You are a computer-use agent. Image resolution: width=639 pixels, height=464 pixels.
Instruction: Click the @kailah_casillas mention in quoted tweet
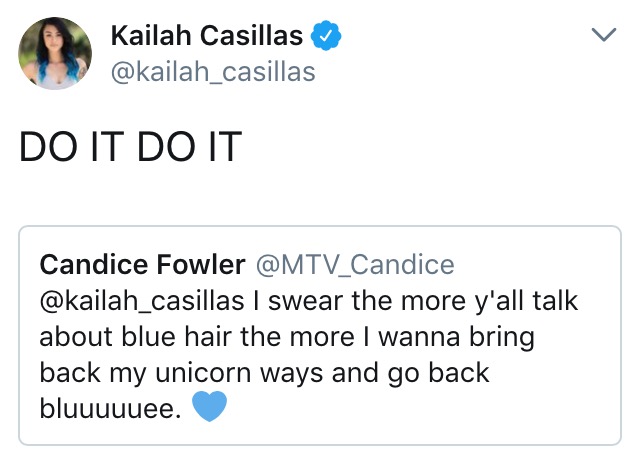142,301
